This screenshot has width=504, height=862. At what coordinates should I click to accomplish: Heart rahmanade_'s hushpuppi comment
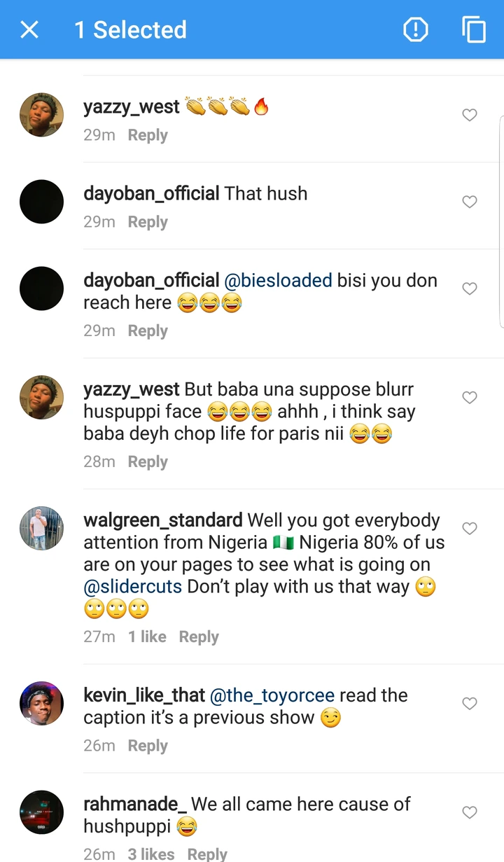[470, 812]
